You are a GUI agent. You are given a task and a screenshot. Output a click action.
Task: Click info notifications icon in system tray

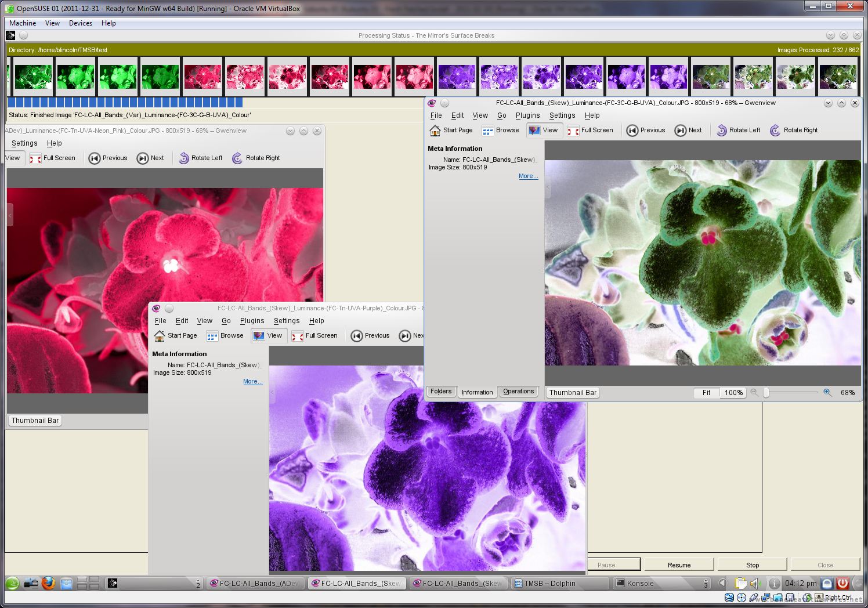point(775,584)
